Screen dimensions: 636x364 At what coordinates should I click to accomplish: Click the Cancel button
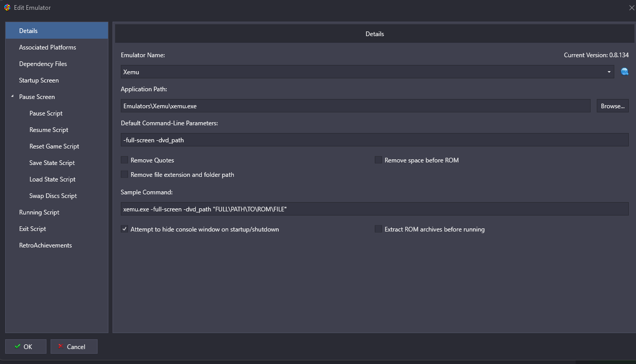[74, 346]
